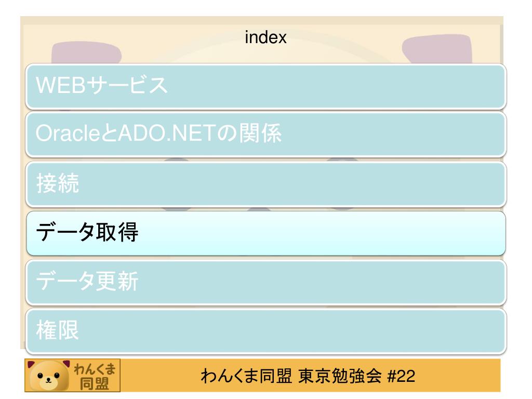Select the WEBサービス index item
This screenshot has width=532, height=399.
(x=265, y=86)
